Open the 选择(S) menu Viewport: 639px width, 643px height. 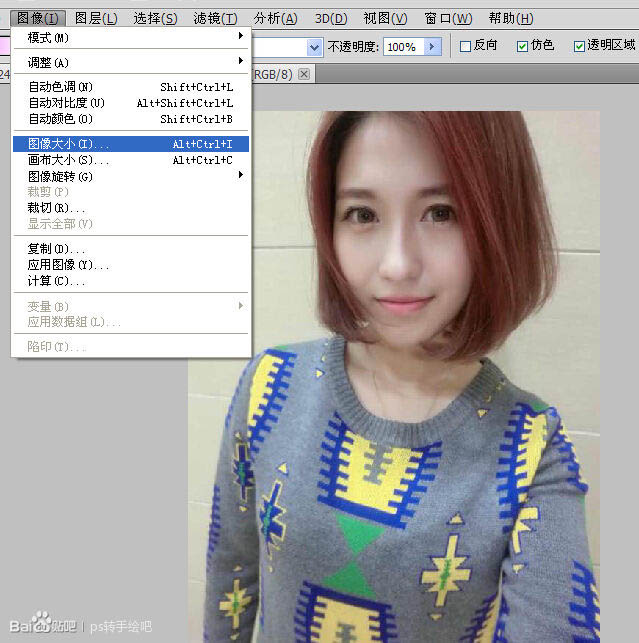tap(155, 18)
